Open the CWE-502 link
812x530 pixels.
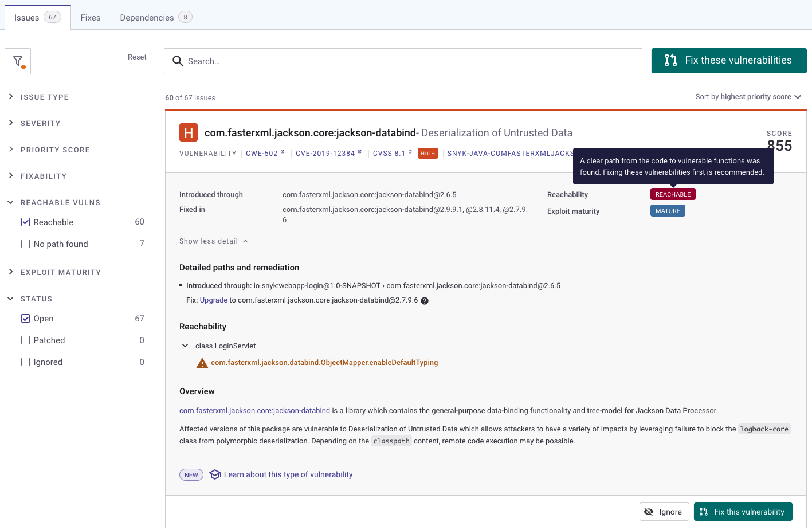pos(261,154)
